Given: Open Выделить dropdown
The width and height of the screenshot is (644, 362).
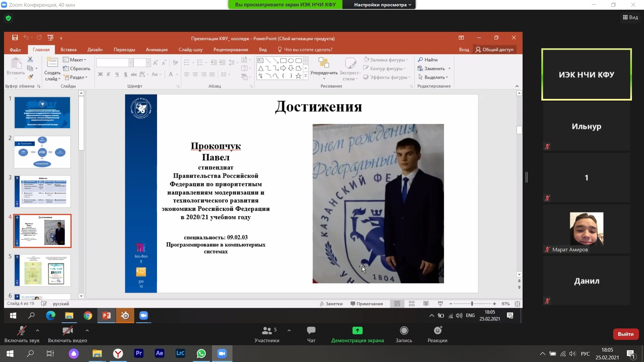Looking at the screenshot, I should pos(433,77).
